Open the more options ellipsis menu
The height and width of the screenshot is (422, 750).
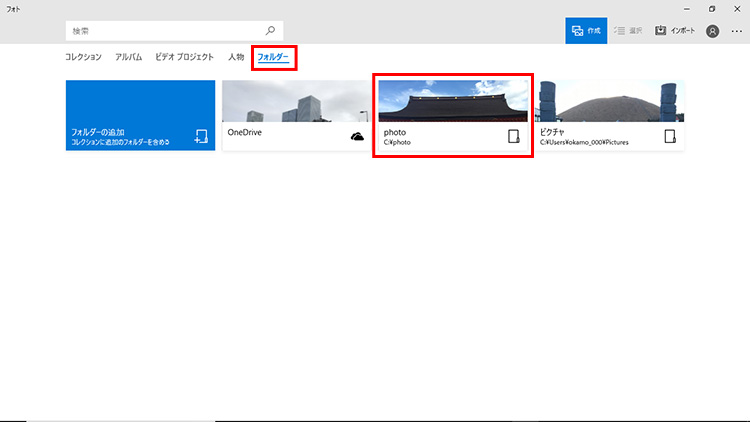tap(737, 31)
